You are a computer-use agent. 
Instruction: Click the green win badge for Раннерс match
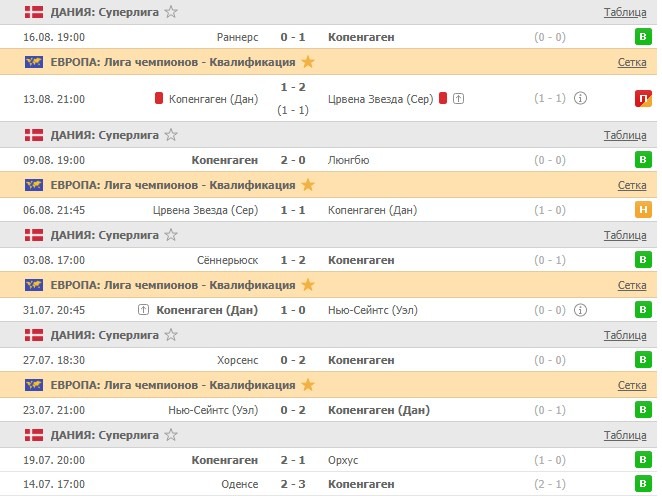642,37
